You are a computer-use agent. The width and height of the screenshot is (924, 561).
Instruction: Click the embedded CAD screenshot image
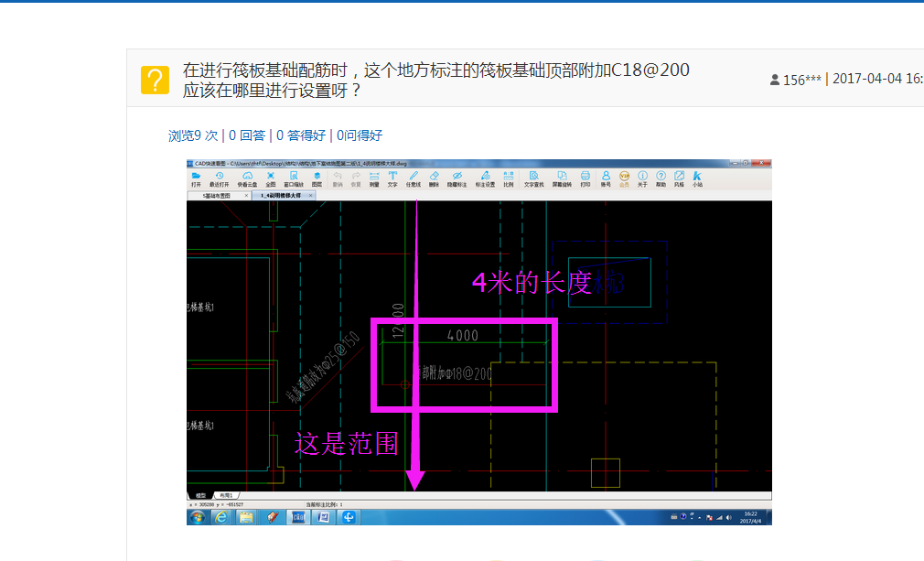tap(479, 342)
